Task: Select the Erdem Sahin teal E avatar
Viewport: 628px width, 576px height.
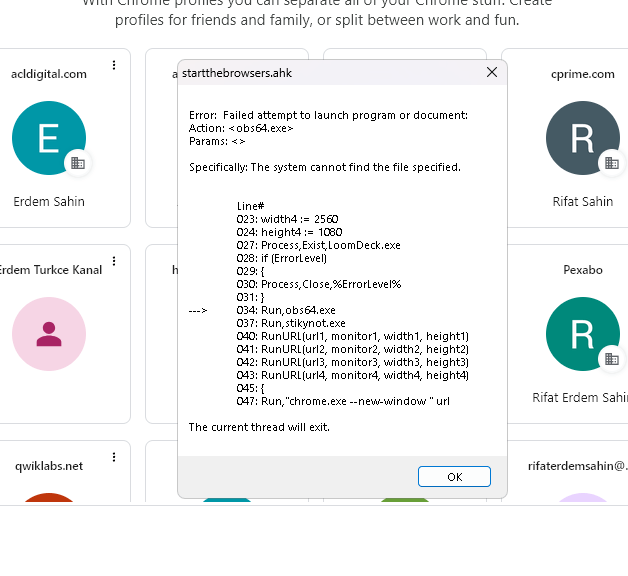Action: pyautogui.click(x=49, y=138)
